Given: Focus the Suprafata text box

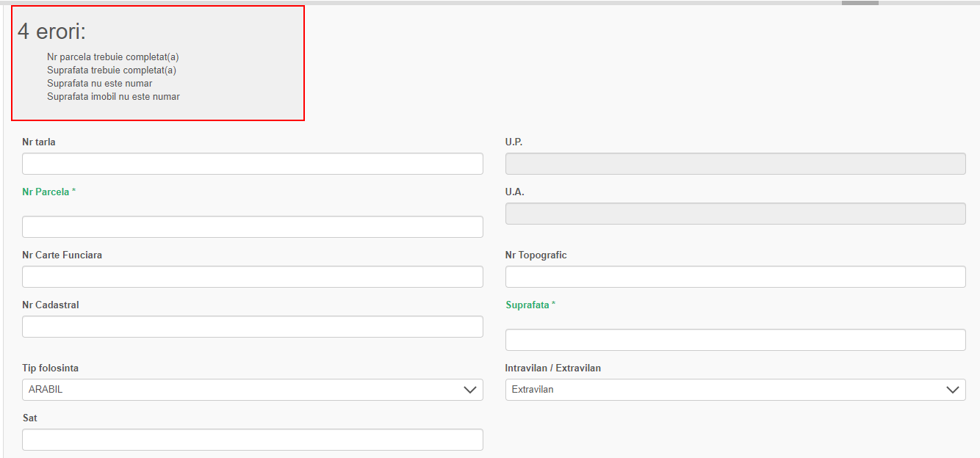Looking at the screenshot, I should click(735, 340).
